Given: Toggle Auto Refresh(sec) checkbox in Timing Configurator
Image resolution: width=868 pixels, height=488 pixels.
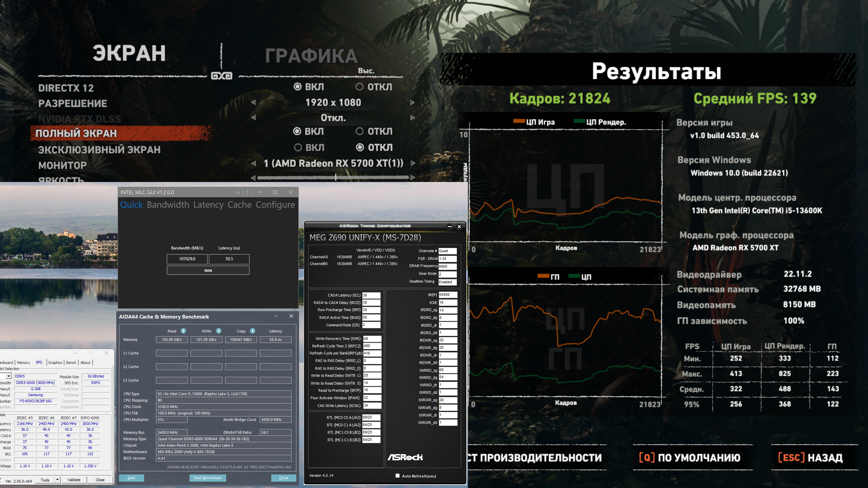Looking at the screenshot, I should click(x=397, y=476).
